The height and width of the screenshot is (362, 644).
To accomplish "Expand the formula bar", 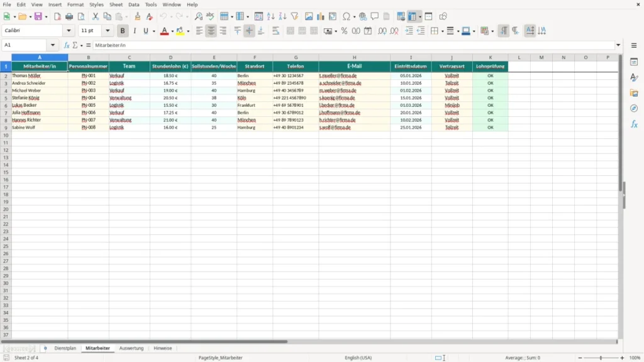I will tap(618, 45).
